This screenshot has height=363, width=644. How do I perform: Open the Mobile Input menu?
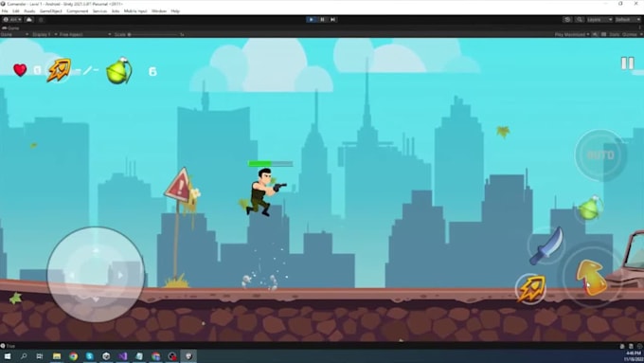point(135,11)
